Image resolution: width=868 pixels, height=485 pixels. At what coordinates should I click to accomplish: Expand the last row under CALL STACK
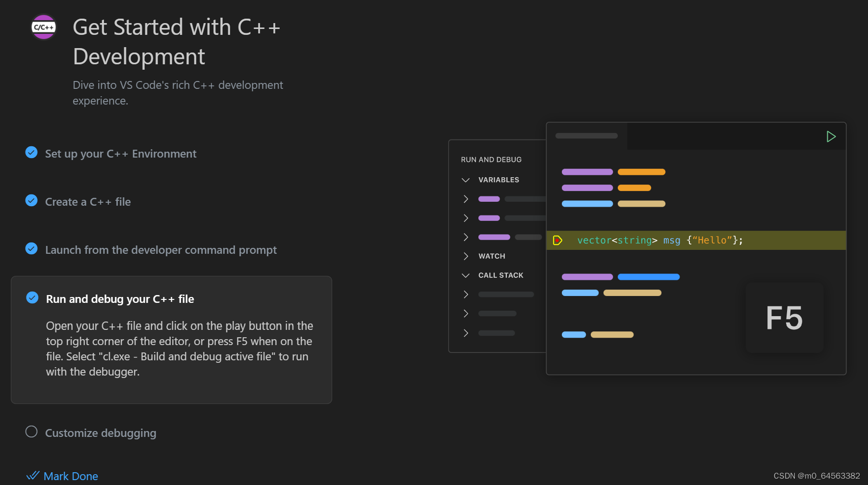[466, 333]
